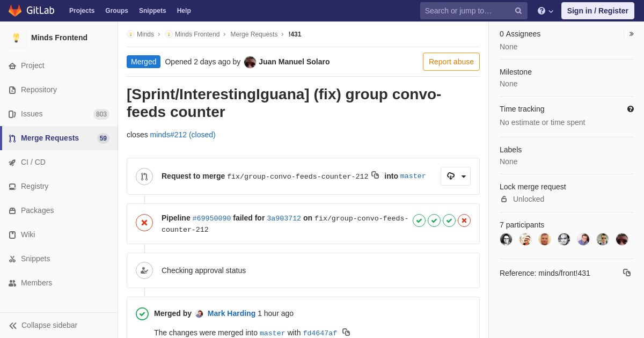Click third participant avatar
The height and width of the screenshot is (338, 644).
(x=545, y=239)
